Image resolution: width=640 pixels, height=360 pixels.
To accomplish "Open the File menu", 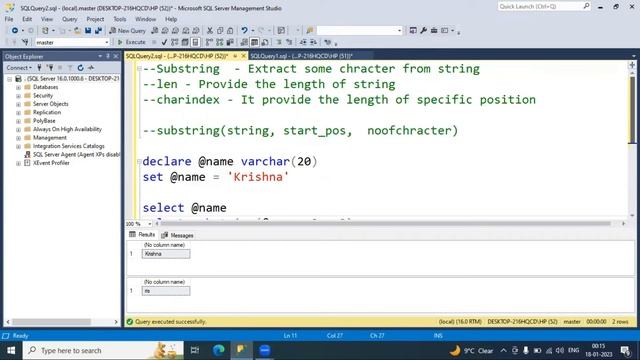I will click(9, 19).
